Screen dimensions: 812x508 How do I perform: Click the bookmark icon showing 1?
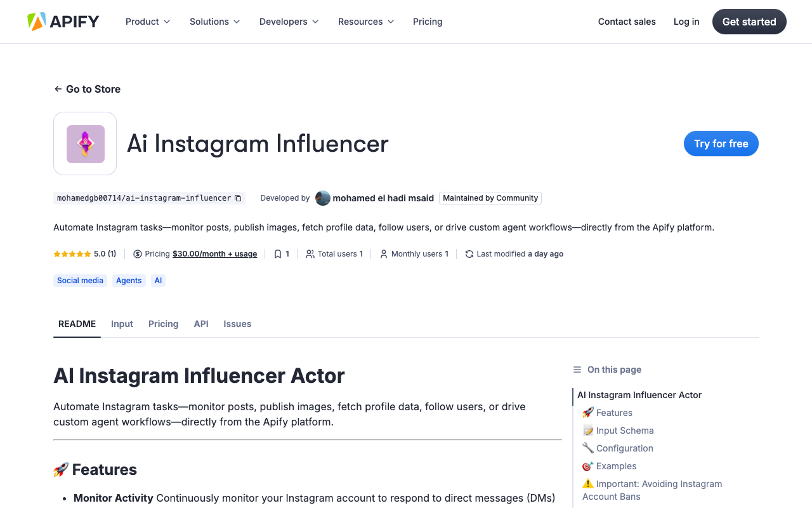[278, 254]
